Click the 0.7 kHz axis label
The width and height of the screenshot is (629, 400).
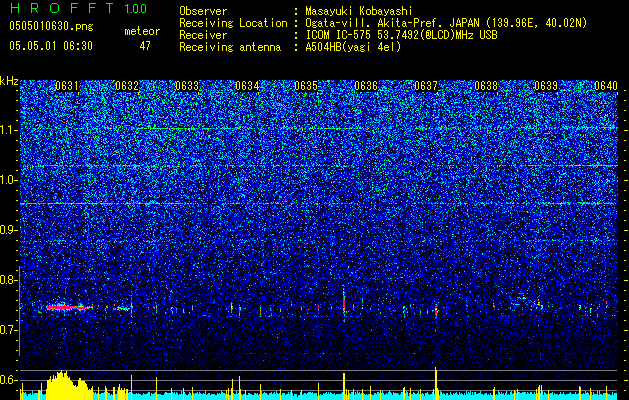coord(9,330)
